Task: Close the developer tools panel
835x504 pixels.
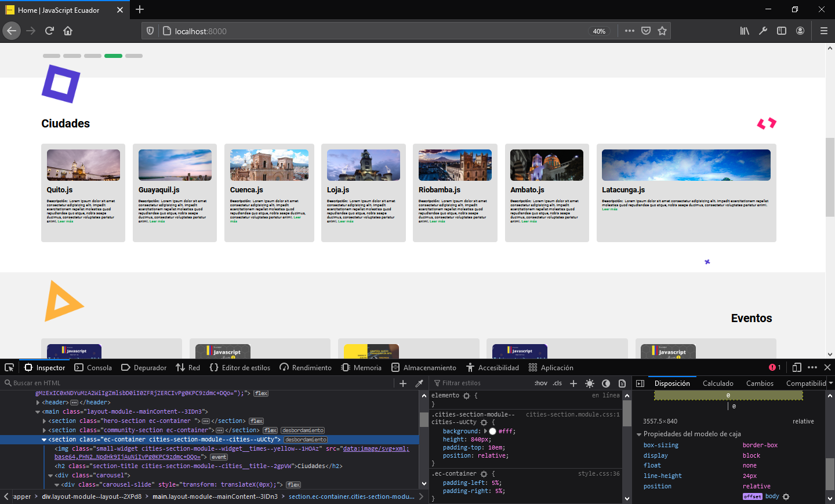Action: [827, 367]
